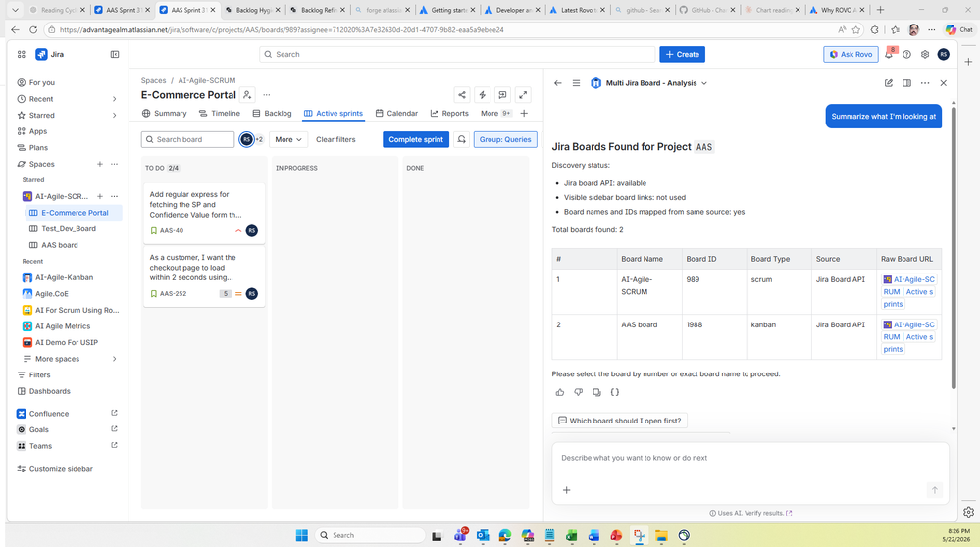Switch the Rovo panel layout icon
The height and width of the screenshot is (547, 980).
click(x=906, y=83)
